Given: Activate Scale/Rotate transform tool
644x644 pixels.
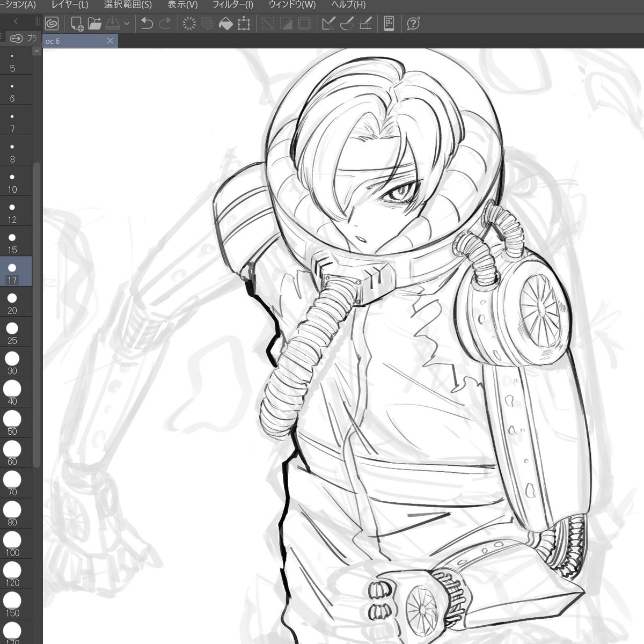Looking at the screenshot, I should [x=244, y=24].
